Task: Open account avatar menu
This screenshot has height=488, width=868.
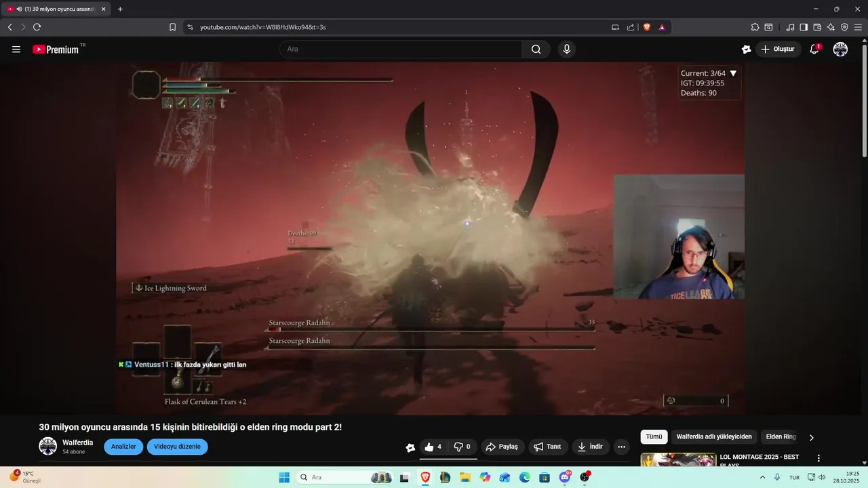Action: [x=840, y=49]
